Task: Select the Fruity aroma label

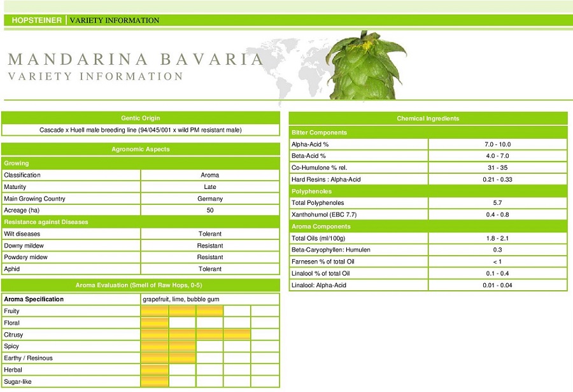Action: pos(11,311)
